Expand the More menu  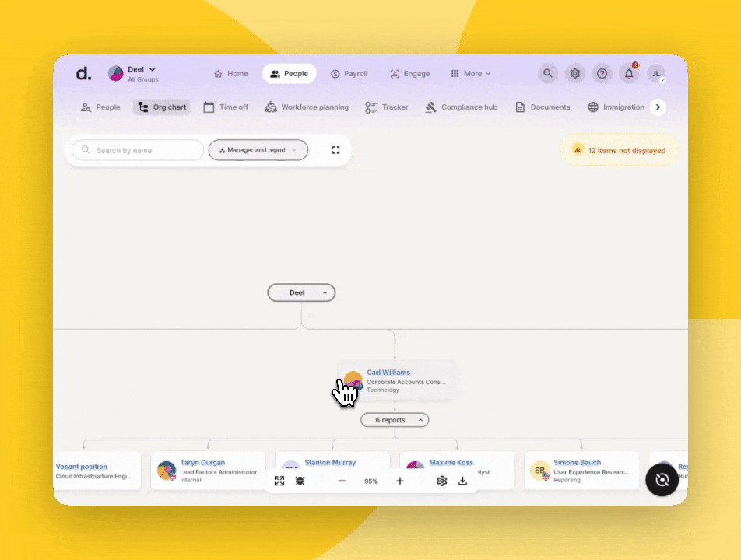(471, 74)
